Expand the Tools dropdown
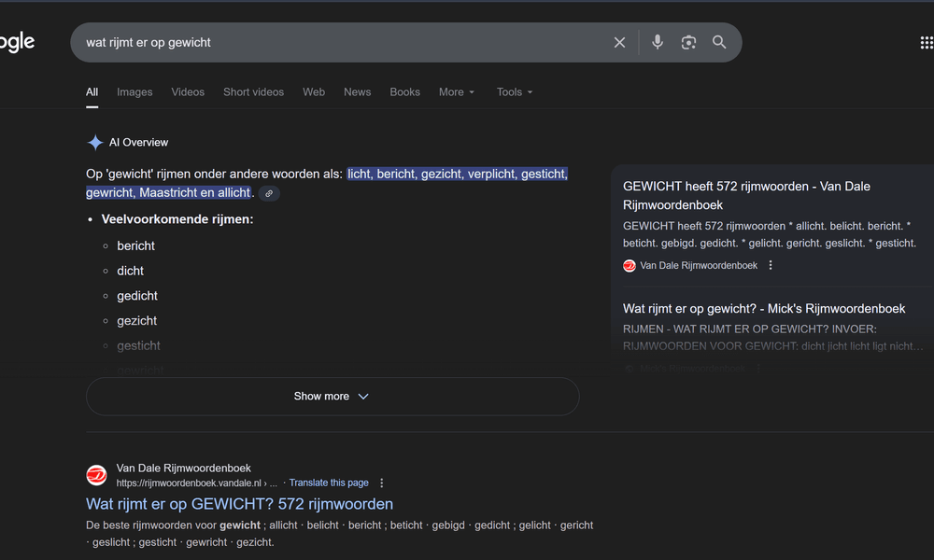Image resolution: width=934 pixels, height=560 pixels. pos(513,91)
